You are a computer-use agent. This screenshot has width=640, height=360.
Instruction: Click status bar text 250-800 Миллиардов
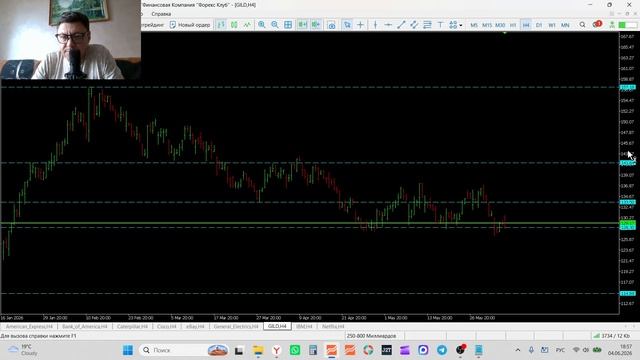(x=371, y=336)
